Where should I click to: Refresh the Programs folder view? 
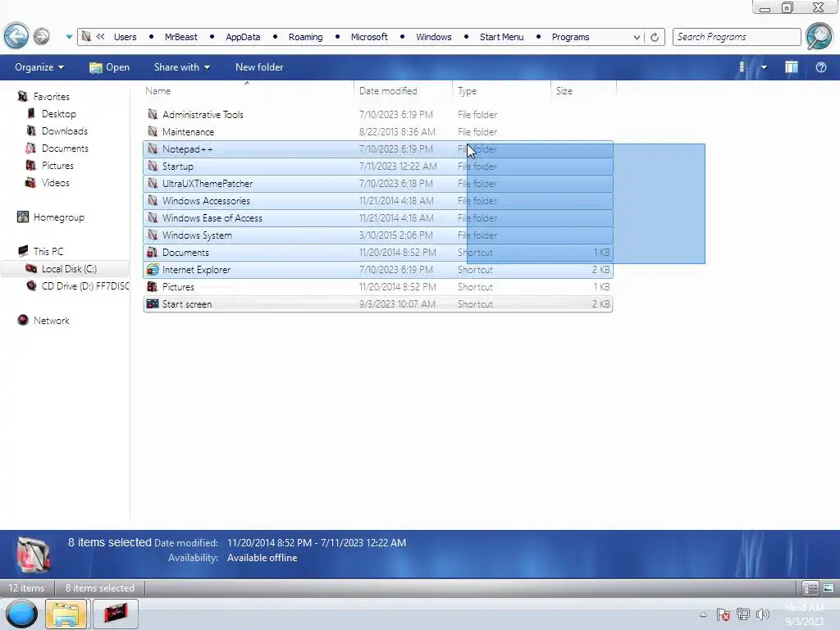point(655,37)
